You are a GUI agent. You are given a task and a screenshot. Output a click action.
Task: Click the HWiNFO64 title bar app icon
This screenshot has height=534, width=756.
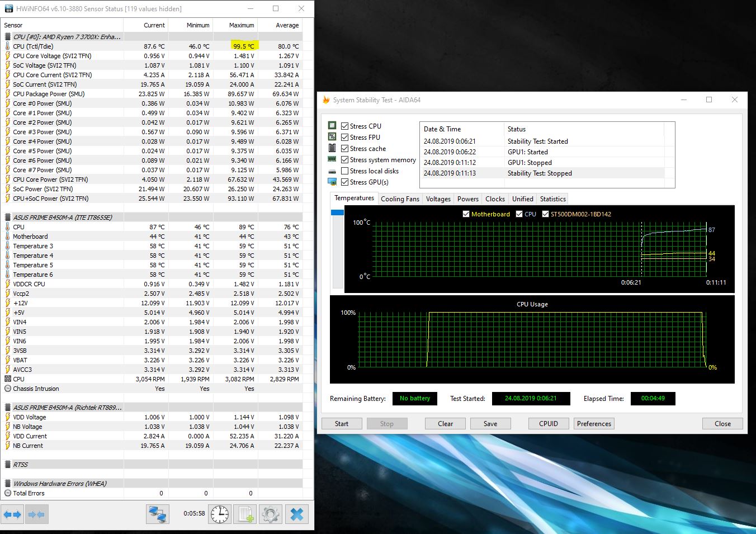[x=8, y=8]
